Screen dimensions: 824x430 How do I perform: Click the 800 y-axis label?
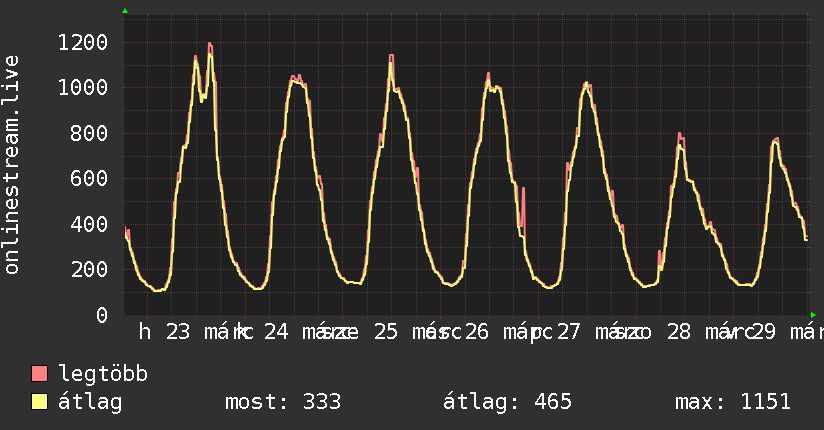coord(89,133)
